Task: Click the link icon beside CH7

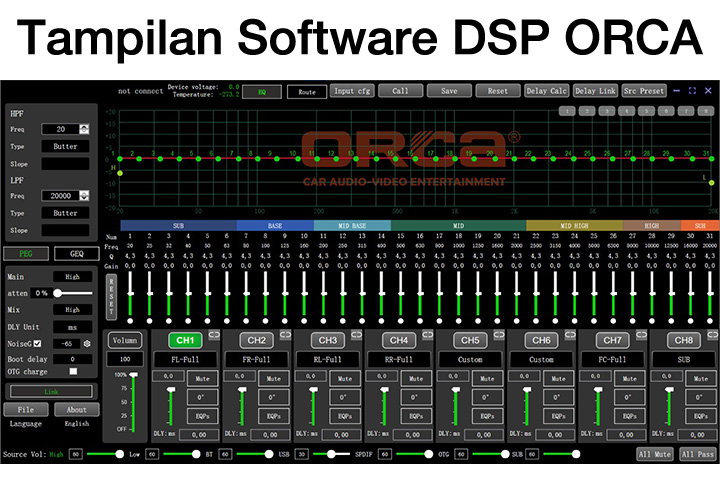Action: pyautogui.click(x=641, y=335)
